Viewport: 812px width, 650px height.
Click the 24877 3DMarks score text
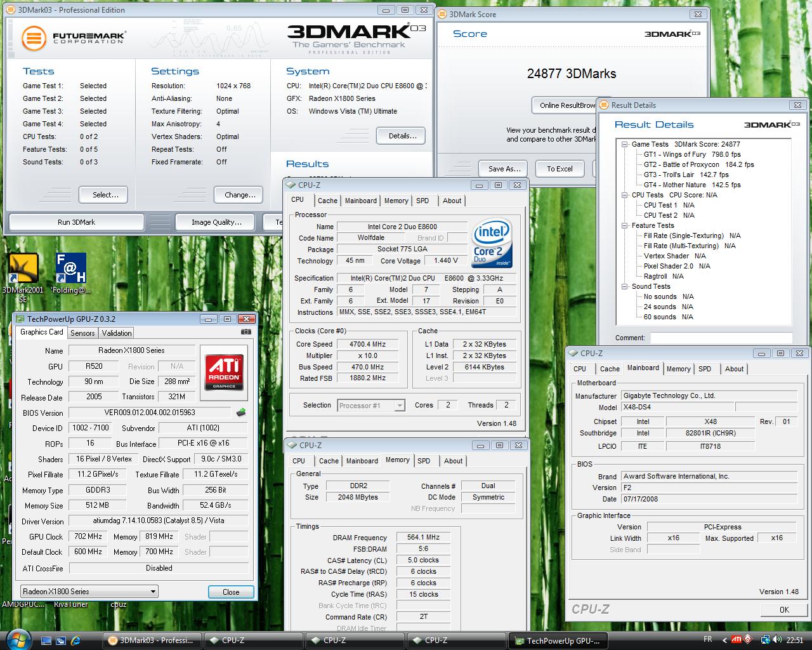pos(572,74)
